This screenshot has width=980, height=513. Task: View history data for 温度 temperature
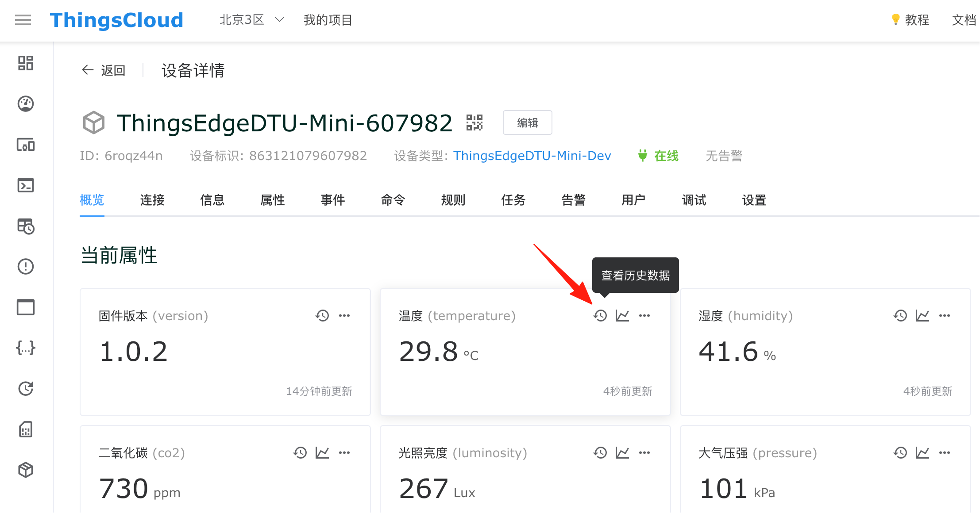click(600, 315)
